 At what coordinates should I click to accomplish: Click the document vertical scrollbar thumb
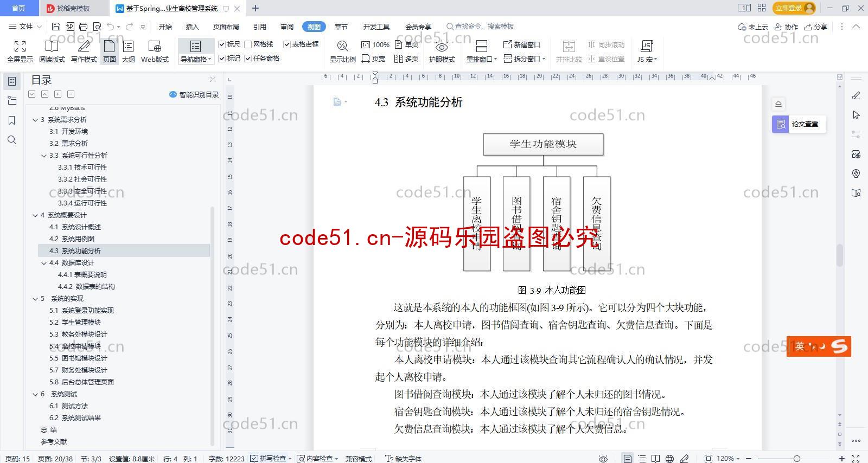pos(840,255)
